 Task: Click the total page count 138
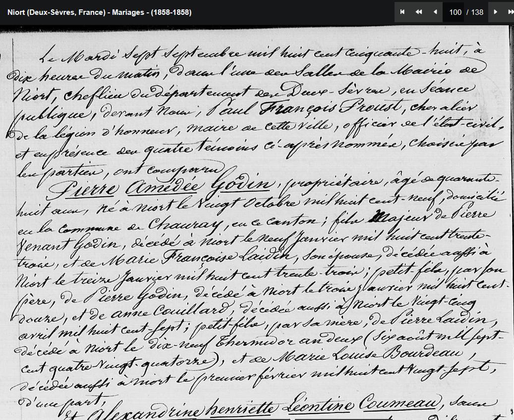(477, 12)
